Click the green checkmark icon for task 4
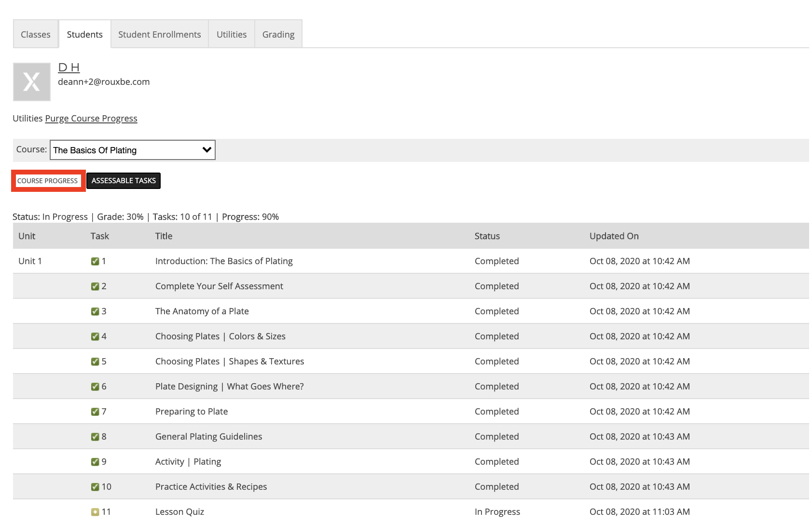 pos(95,336)
